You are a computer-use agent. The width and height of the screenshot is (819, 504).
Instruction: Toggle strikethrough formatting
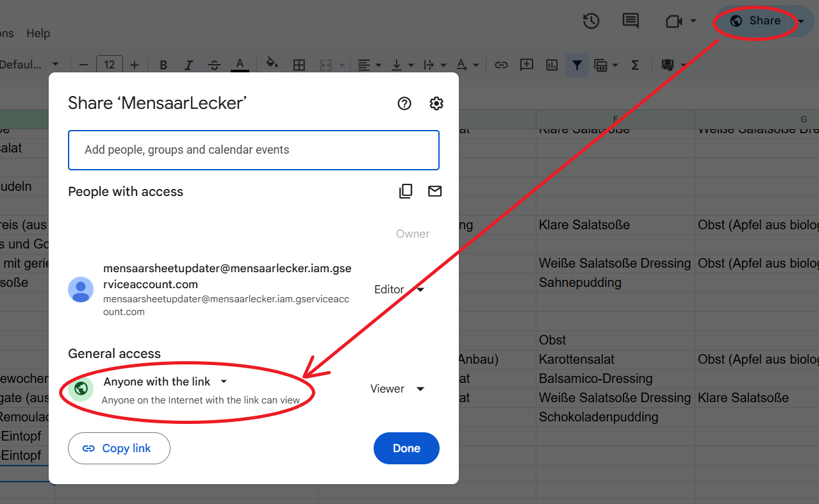[214, 65]
